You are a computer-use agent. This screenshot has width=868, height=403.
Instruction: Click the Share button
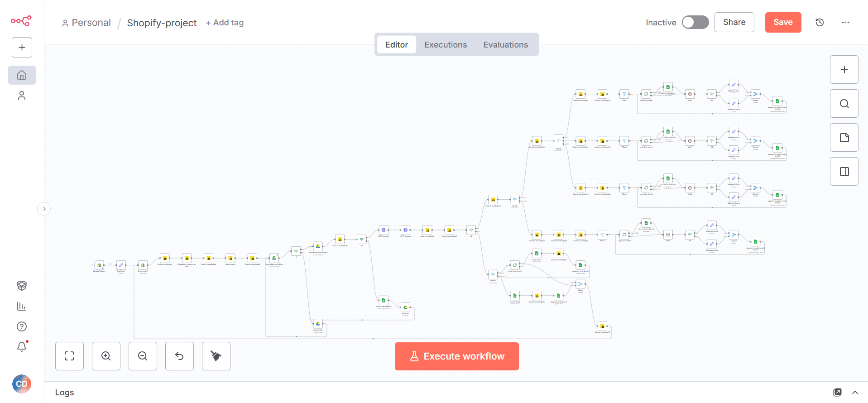[734, 22]
